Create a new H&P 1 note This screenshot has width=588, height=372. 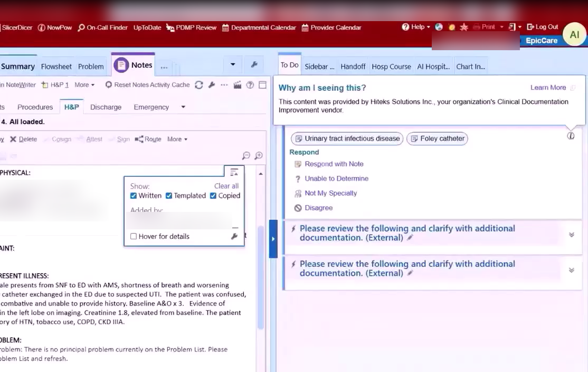55,85
